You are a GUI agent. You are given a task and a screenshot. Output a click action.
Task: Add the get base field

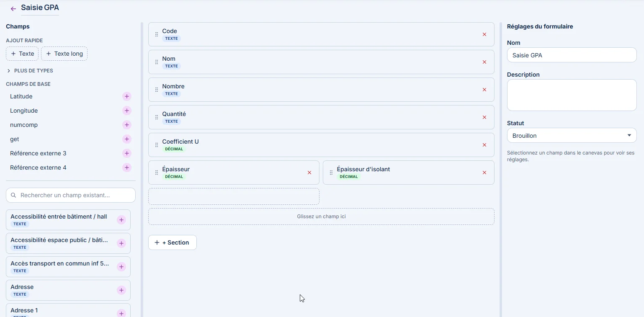coord(127,139)
